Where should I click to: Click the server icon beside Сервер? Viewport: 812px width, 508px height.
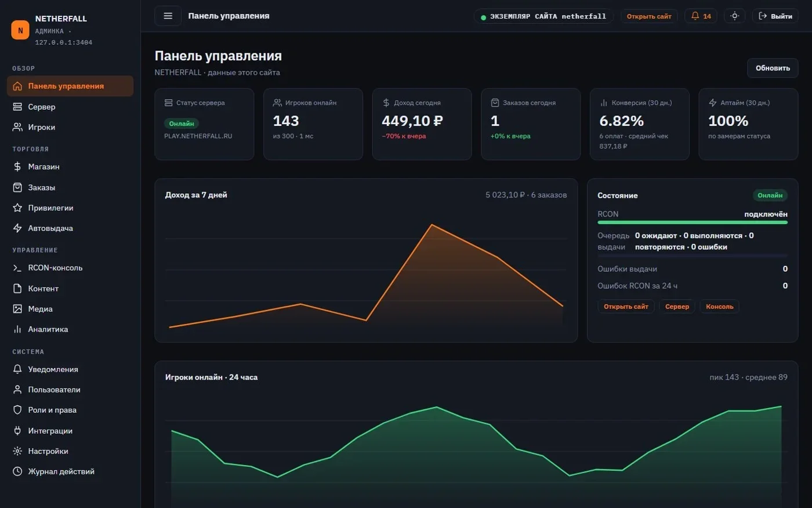coord(17,107)
